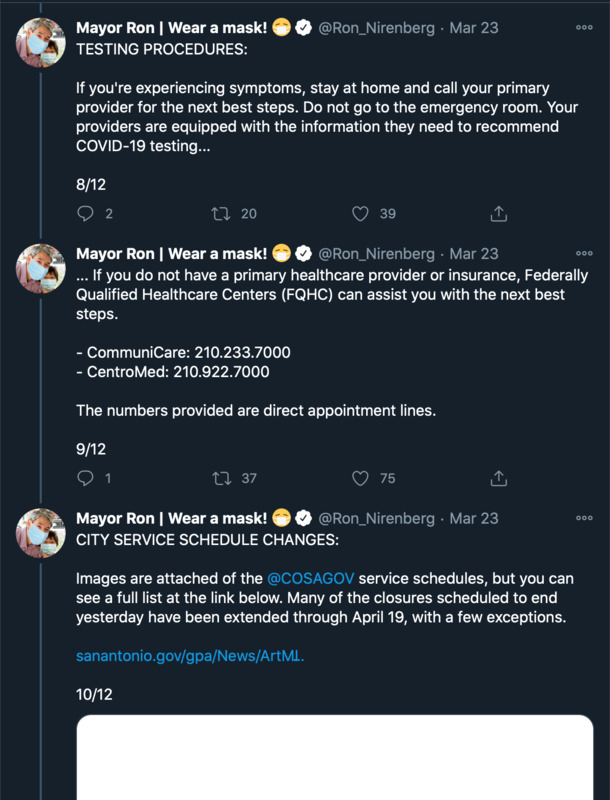Screen dimensions: 610x800
Task: Retweet the 9/12 FQHC tweet
Action: pos(222,478)
